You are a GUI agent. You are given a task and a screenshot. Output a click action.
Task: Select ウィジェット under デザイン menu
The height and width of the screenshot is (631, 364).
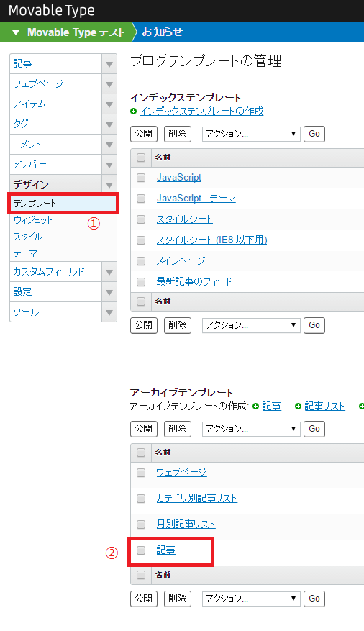pyautogui.click(x=33, y=220)
